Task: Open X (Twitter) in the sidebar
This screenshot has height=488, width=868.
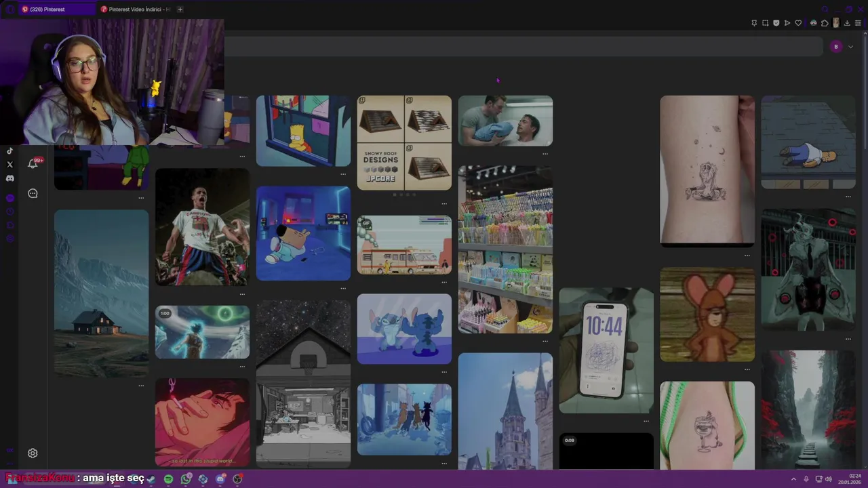Action: [9, 164]
